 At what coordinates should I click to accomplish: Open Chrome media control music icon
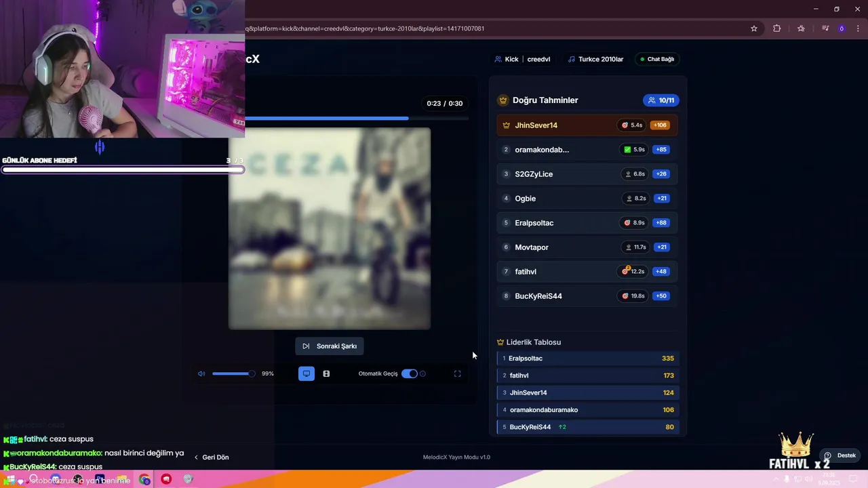(x=825, y=28)
